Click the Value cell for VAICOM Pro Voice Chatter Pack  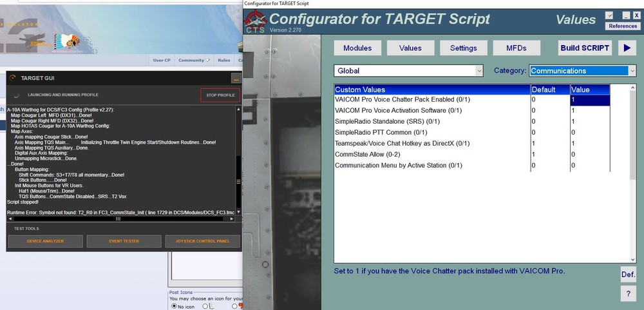pyautogui.click(x=590, y=100)
